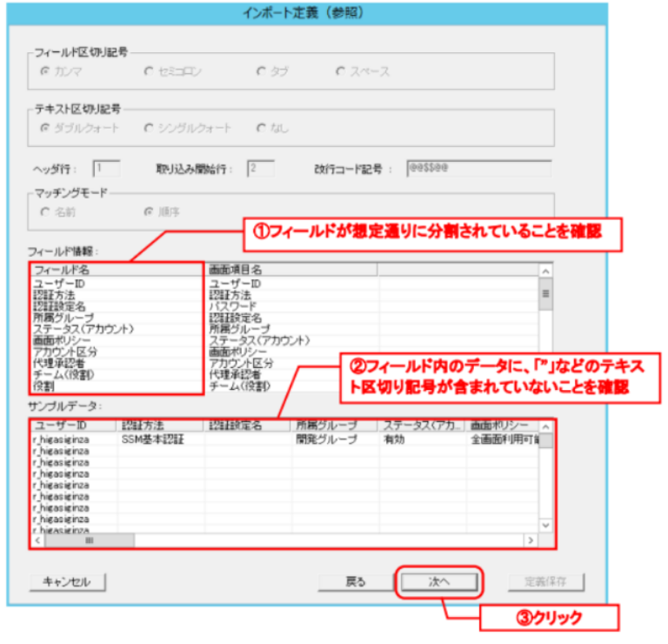This screenshot has width=668, height=644.
Task: Select 代理承認者 in フィールド名 column
Action: pyautogui.click(x=59, y=364)
